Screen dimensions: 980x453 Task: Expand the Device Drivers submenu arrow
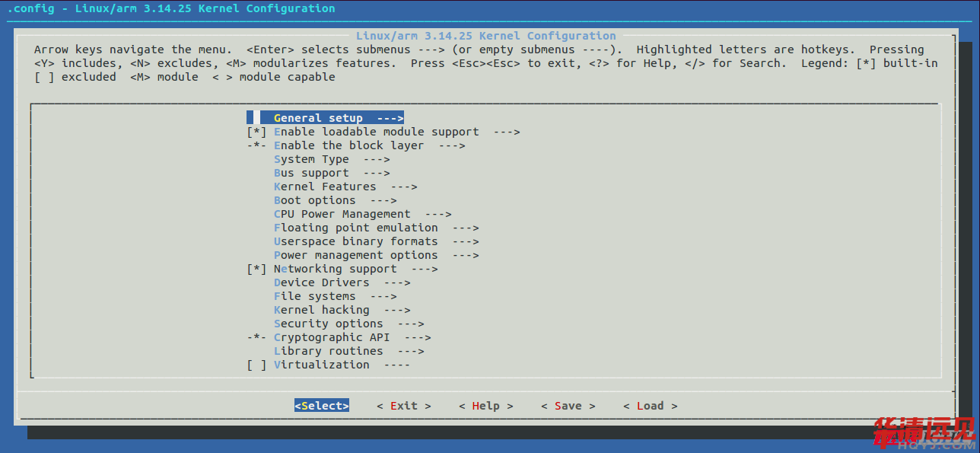pyautogui.click(x=396, y=282)
